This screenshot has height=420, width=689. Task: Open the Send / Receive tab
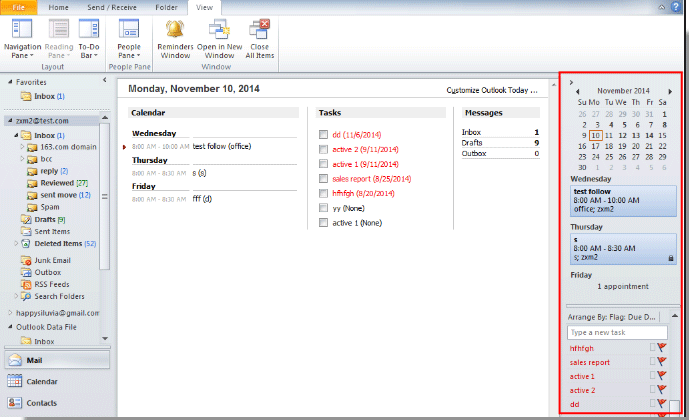pyautogui.click(x=113, y=7)
